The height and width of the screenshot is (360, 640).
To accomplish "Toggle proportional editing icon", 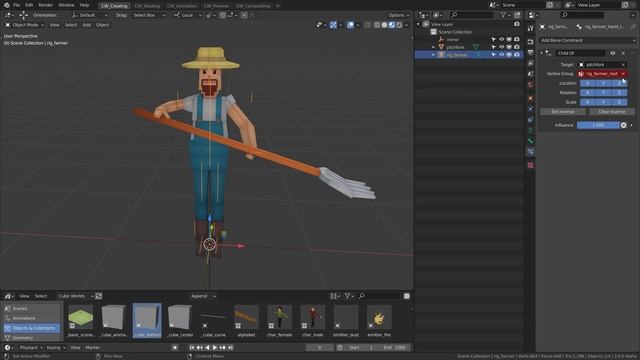I will (x=244, y=15).
